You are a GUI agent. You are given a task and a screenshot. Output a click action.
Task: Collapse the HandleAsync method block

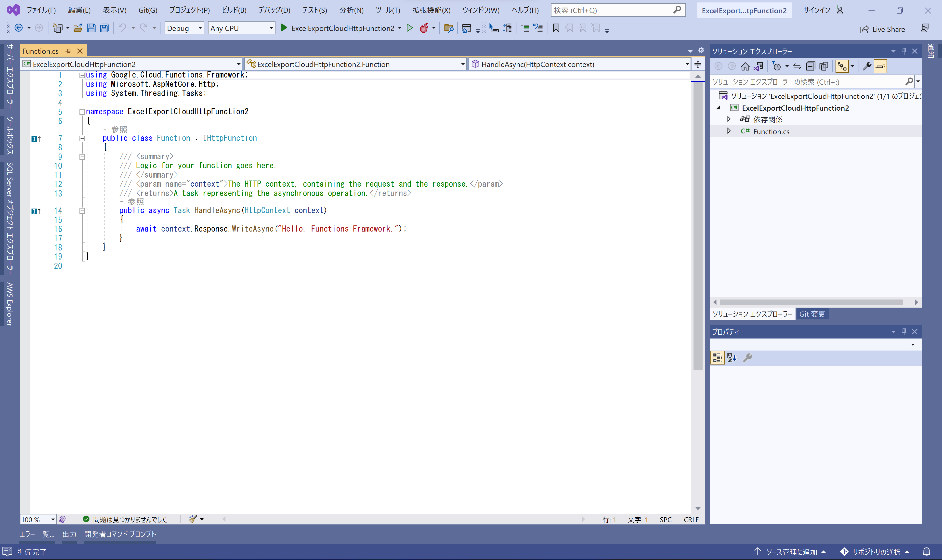(x=82, y=211)
